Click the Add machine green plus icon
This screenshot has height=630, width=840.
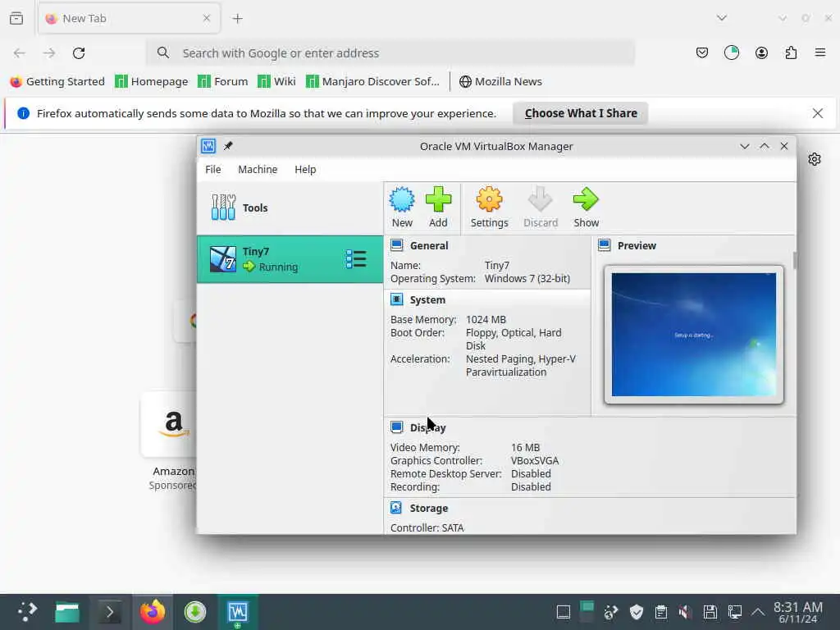coord(438,200)
